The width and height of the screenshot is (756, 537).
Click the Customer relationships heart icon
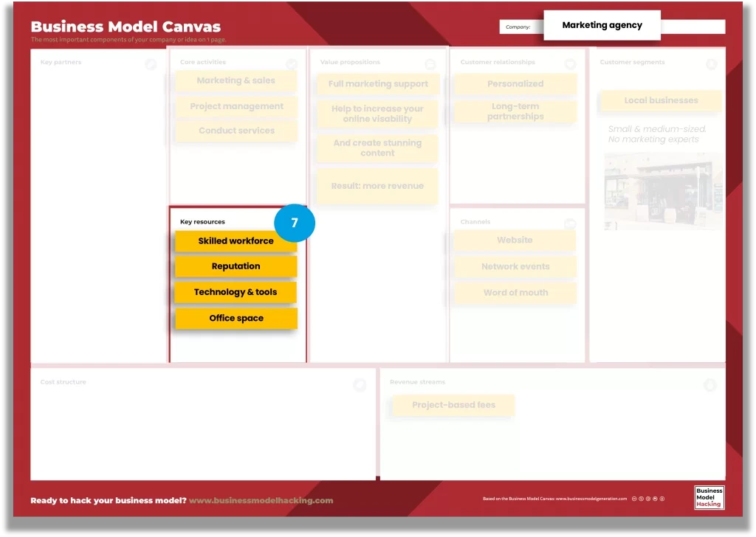point(571,63)
